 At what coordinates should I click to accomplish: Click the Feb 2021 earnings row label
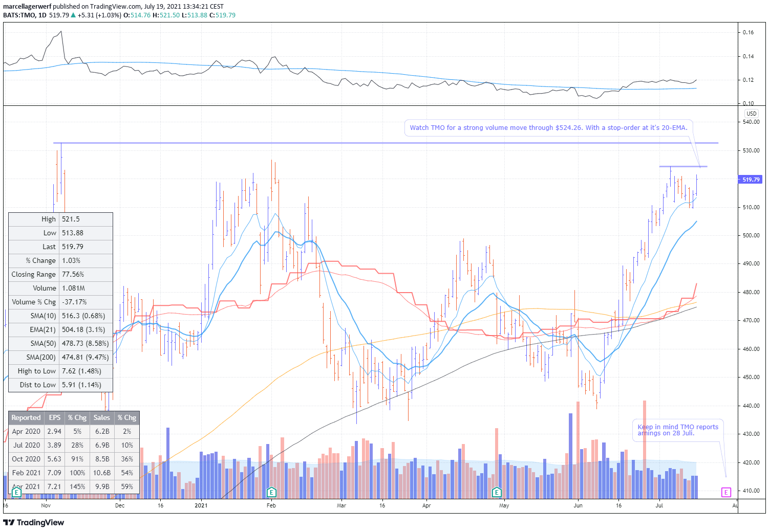coord(26,473)
